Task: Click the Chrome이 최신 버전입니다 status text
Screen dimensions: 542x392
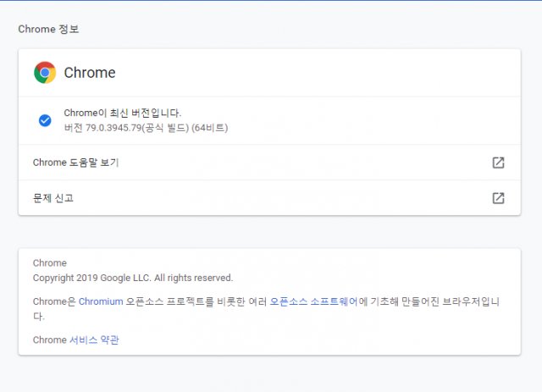Action: pyautogui.click(x=123, y=113)
